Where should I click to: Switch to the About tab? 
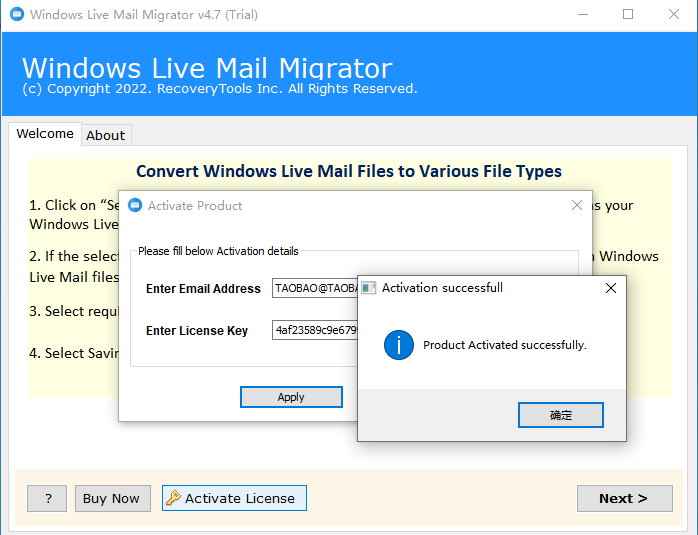coord(106,135)
